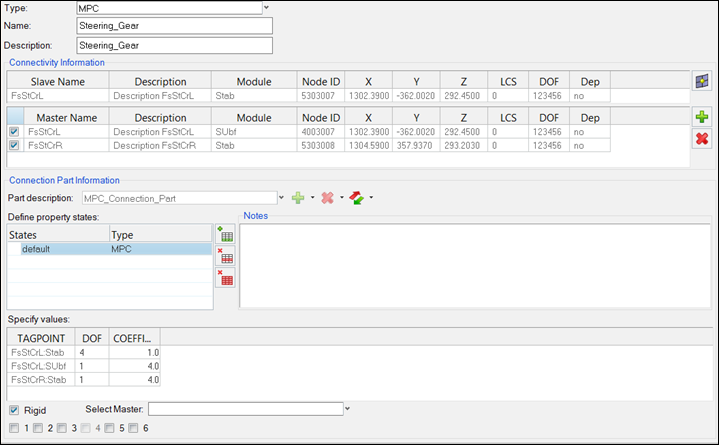This screenshot has width=719, height=445.
Task: Add a new master with green plus
Action: (702, 117)
